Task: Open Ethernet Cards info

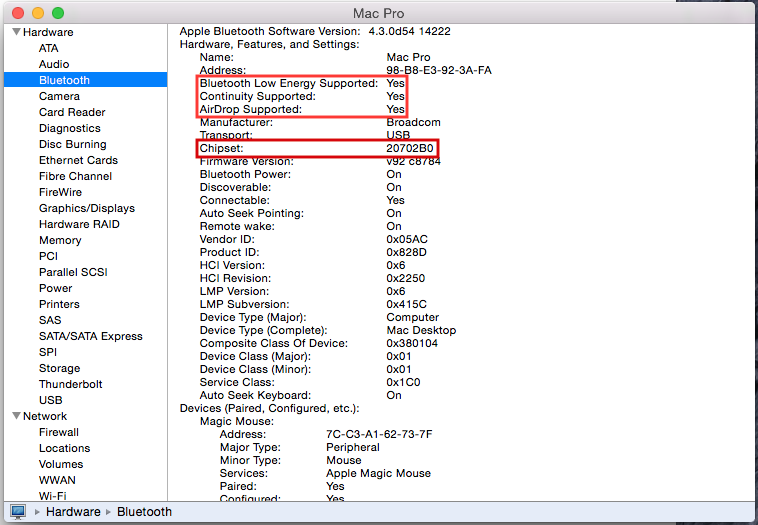Action: coord(78,160)
